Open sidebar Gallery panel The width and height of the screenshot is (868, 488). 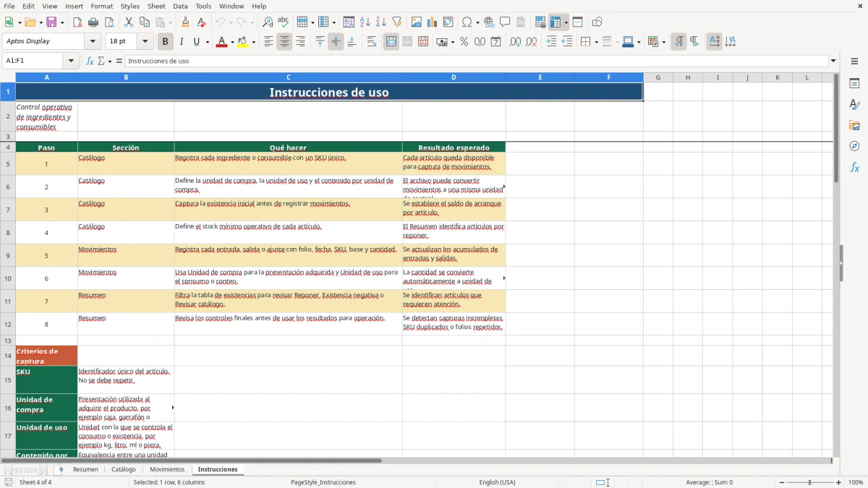point(854,126)
